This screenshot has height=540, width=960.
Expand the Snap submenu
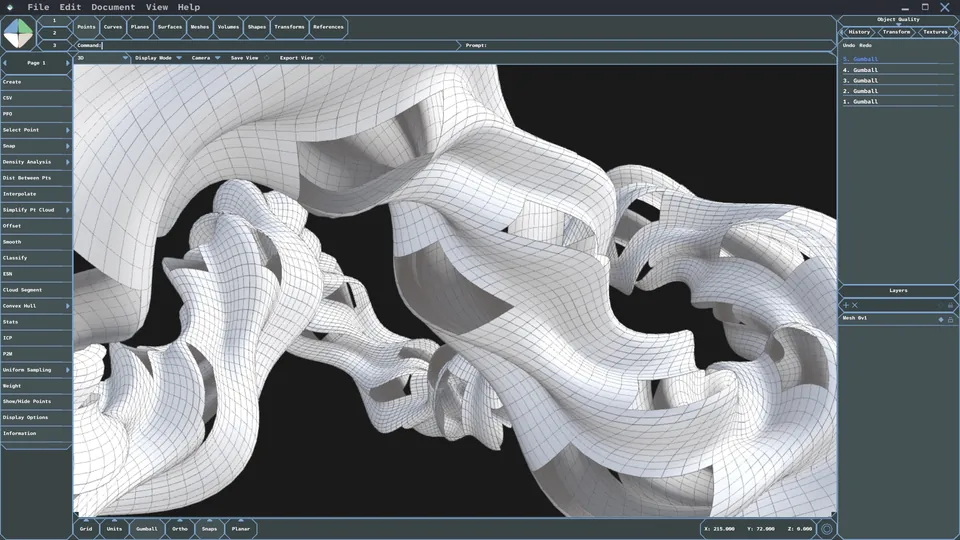[x=67, y=146]
